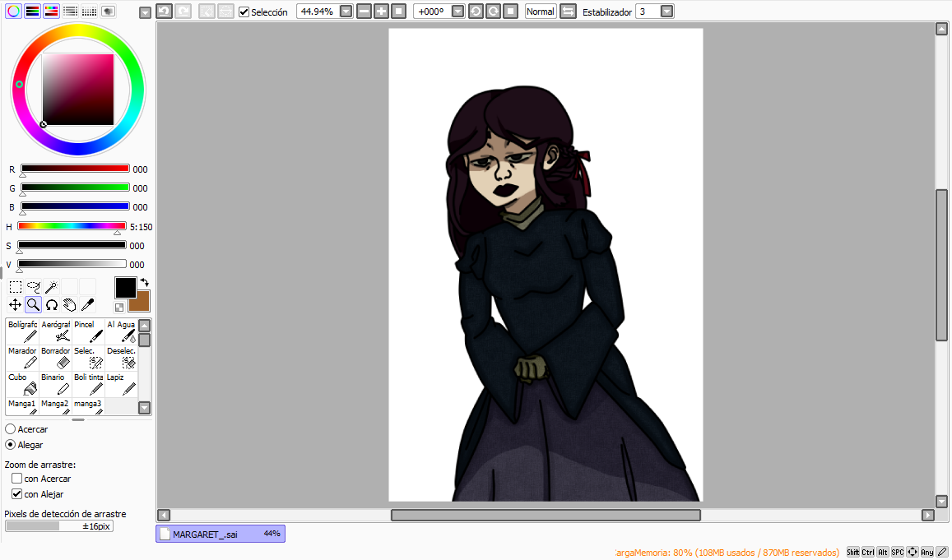
Task: Choose the Bolígrafo pen brush
Action: 22,332
